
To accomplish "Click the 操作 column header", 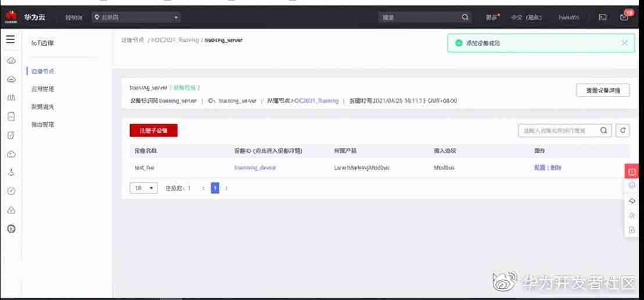I will click(x=539, y=151).
